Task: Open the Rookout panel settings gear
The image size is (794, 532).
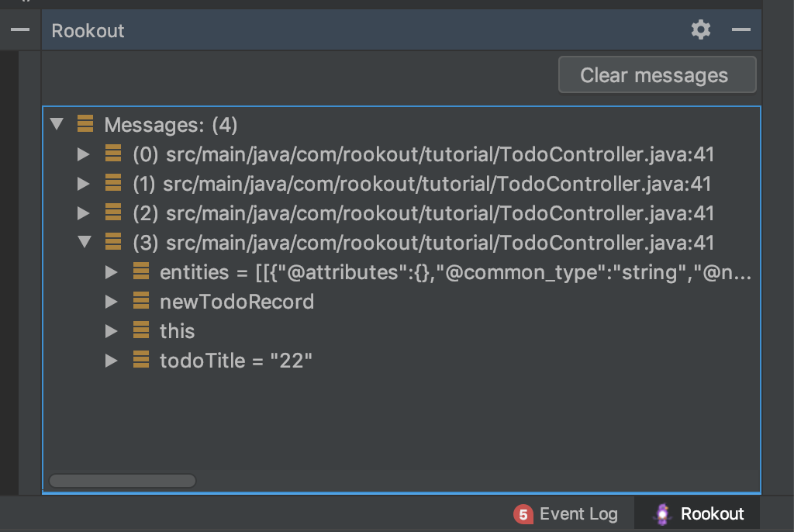Action: coord(701,30)
